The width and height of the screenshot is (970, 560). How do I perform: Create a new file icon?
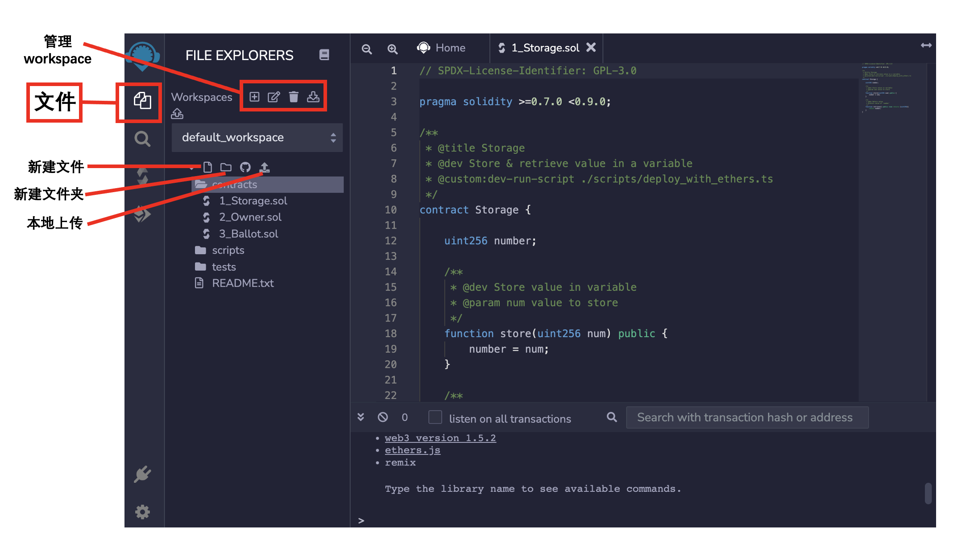coord(207,167)
